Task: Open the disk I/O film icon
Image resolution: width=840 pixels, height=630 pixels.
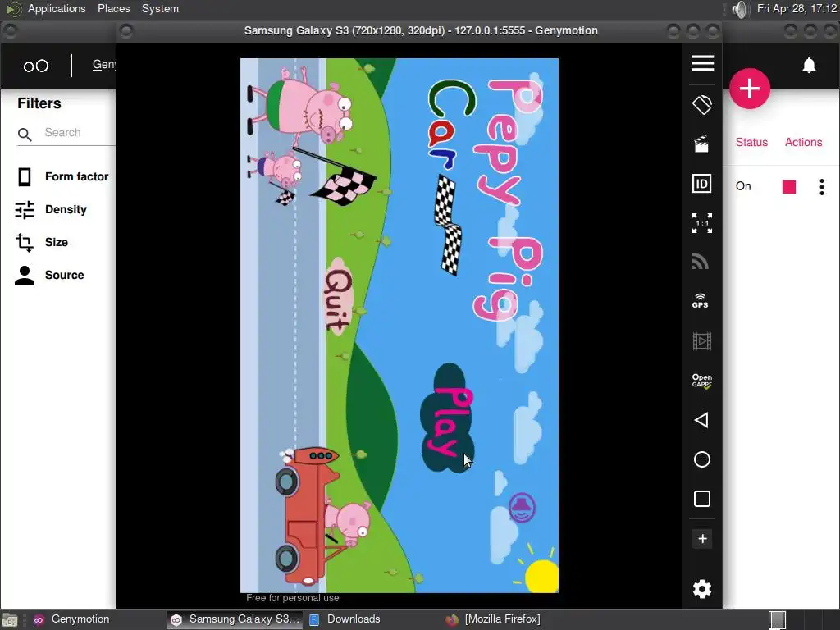Action: (702, 340)
